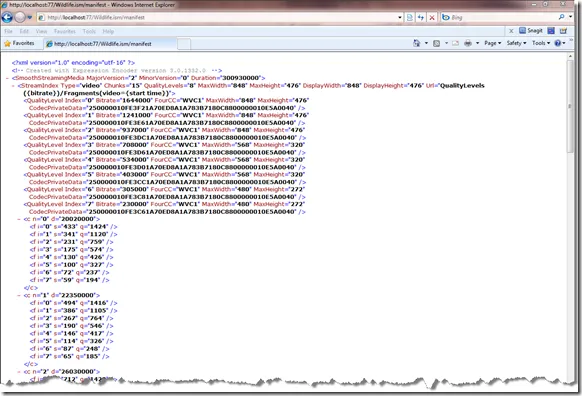Open the Help menu
The image size is (582, 396).
point(108,32)
